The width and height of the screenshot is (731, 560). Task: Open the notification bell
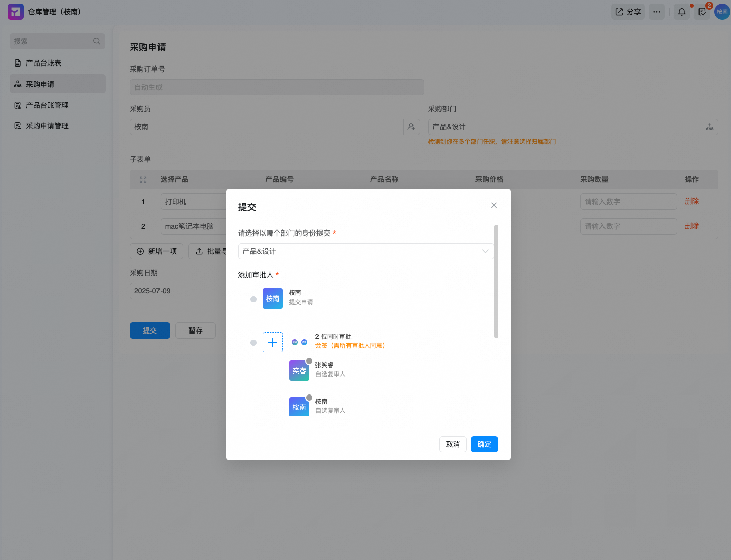pyautogui.click(x=681, y=12)
